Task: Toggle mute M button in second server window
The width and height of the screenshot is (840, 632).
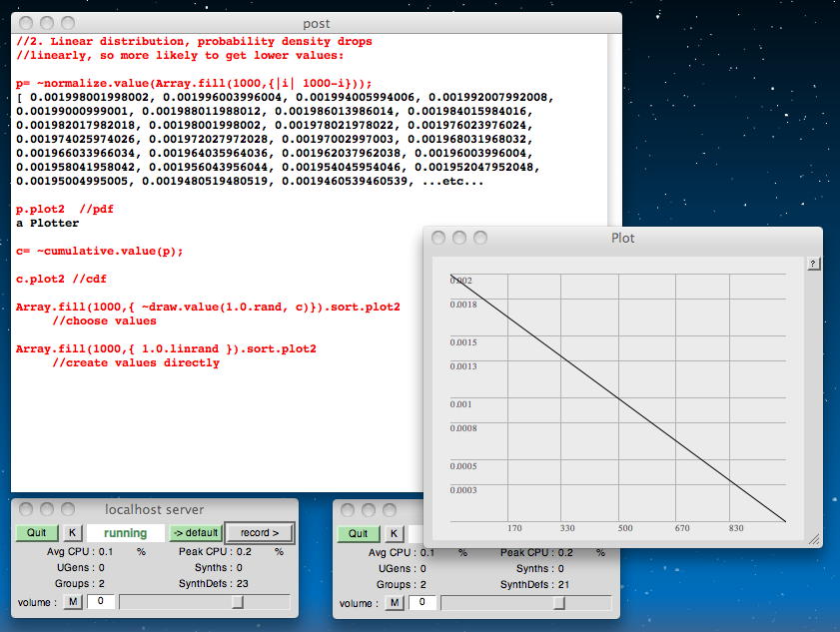Action: pos(395,602)
